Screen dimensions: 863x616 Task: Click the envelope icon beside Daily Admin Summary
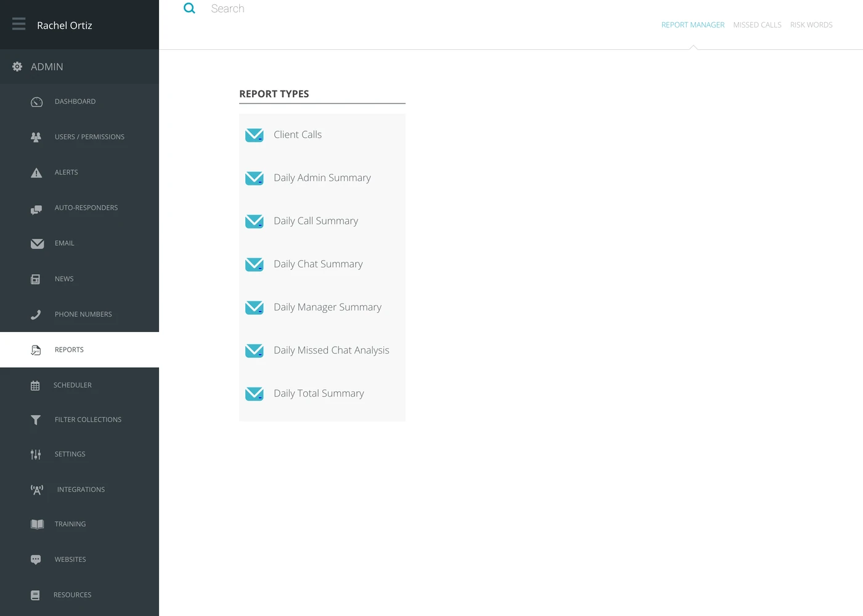[254, 178]
